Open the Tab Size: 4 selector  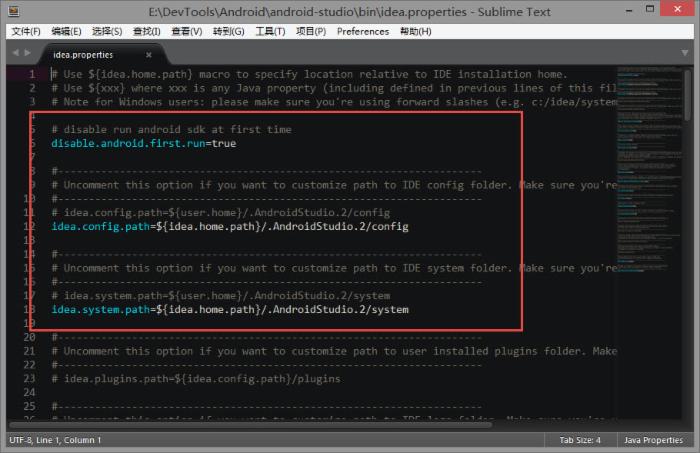click(x=580, y=440)
